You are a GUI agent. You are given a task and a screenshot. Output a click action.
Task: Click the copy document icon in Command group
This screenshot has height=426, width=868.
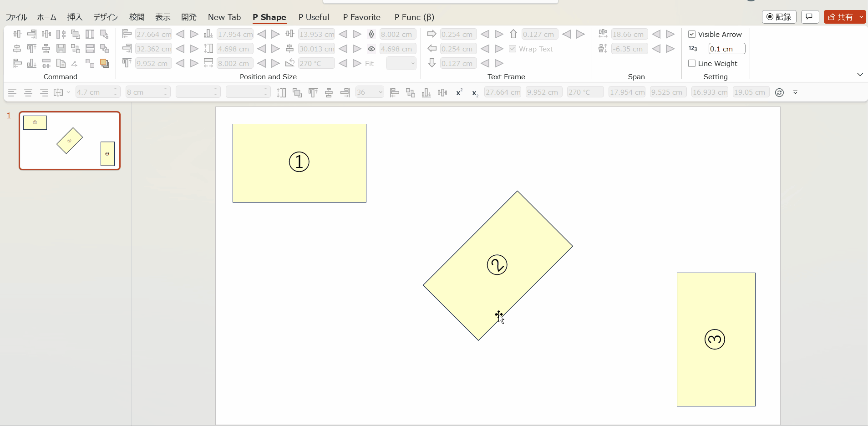[61, 64]
